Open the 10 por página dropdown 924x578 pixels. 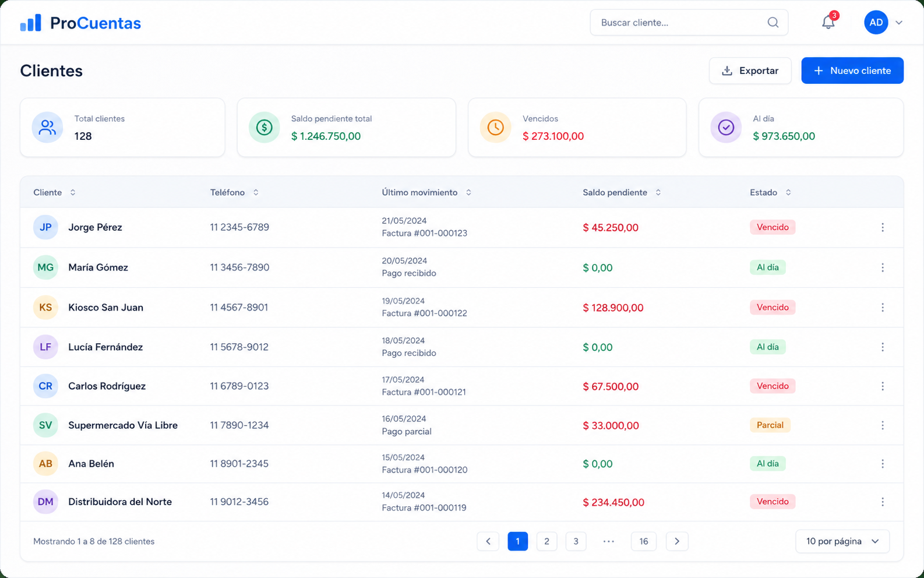tap(842, 541)
